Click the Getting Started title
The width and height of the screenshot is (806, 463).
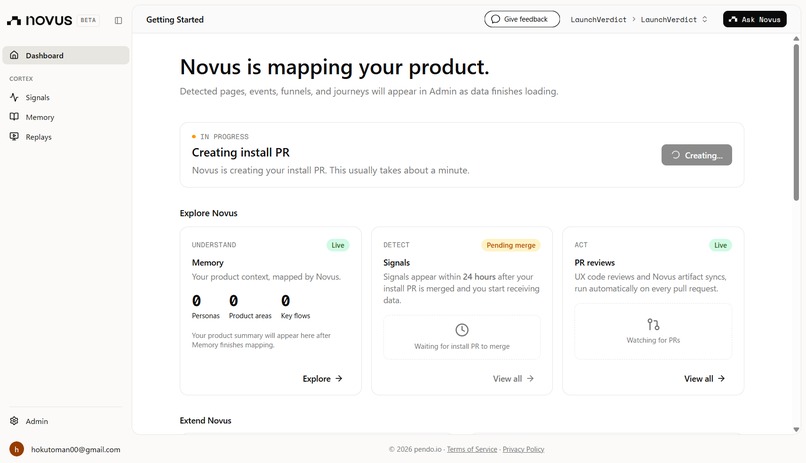tap(175, 20)
